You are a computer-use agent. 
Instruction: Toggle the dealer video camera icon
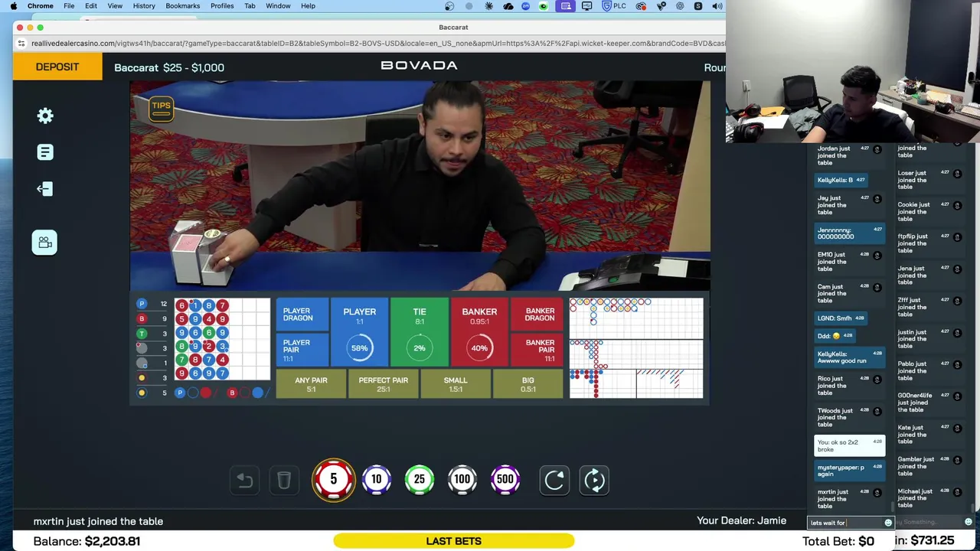click(44, 243)
